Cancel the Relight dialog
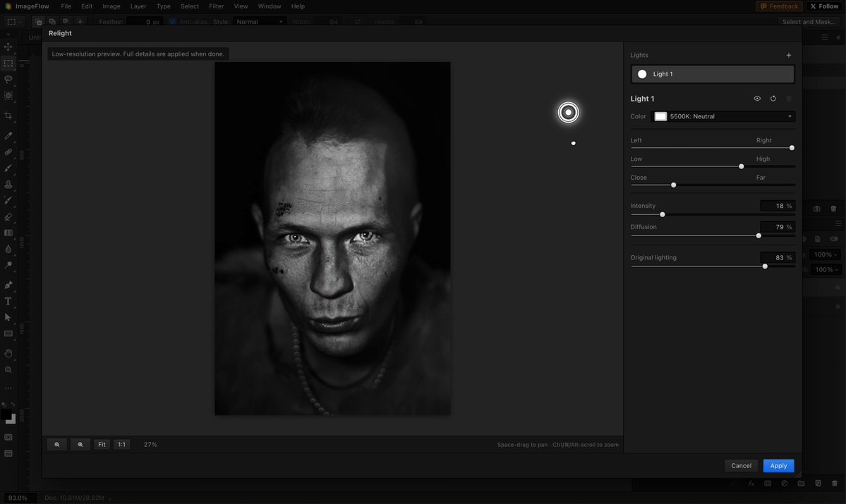 [x=741, y=466]
